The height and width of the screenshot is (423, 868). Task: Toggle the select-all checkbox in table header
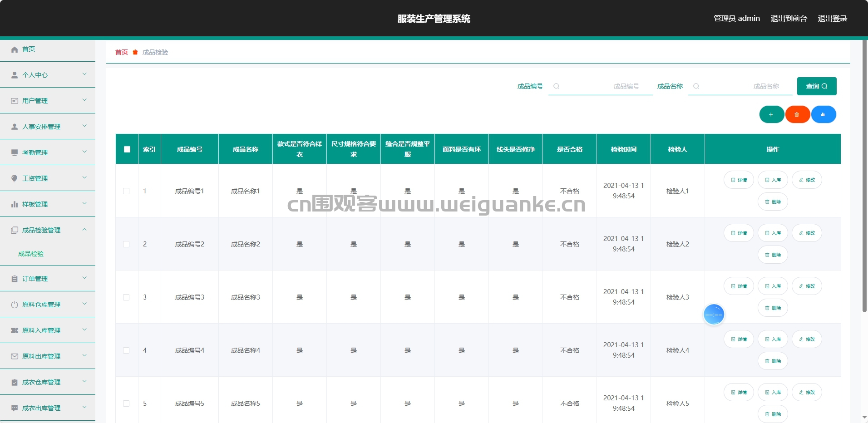coord(127,149)
